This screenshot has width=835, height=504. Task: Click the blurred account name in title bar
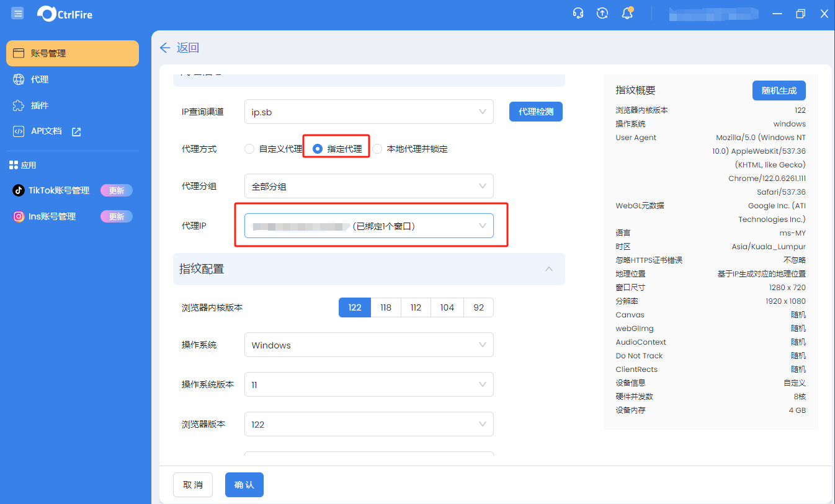(x=713, y=13)
